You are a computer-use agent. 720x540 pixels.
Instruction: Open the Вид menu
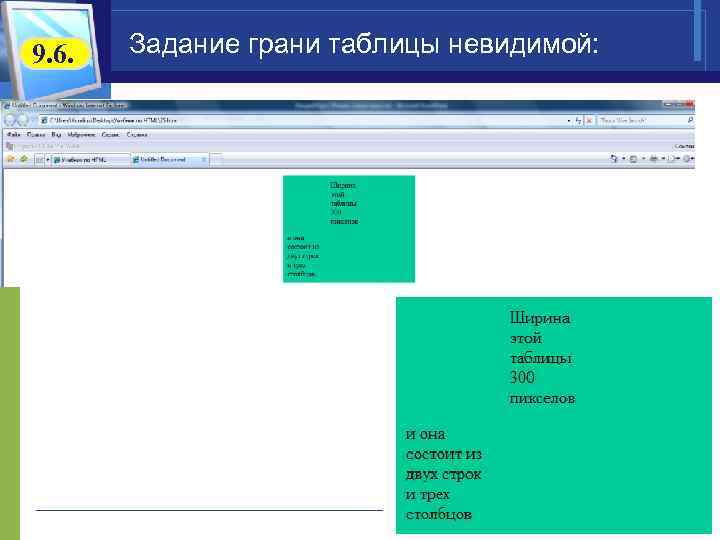(56, 135)
